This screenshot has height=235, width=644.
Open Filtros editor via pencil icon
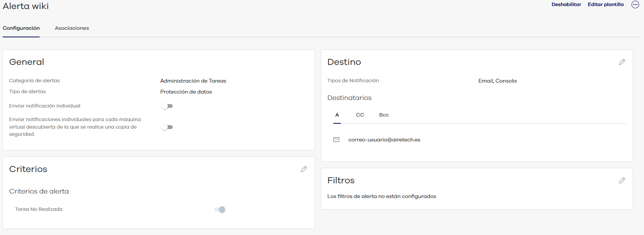(x=622, y=180)
